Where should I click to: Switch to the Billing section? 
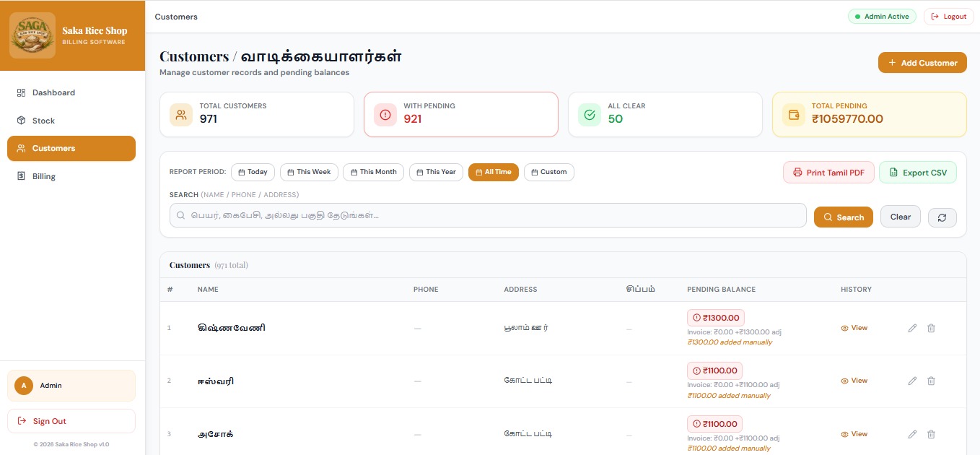44,176
